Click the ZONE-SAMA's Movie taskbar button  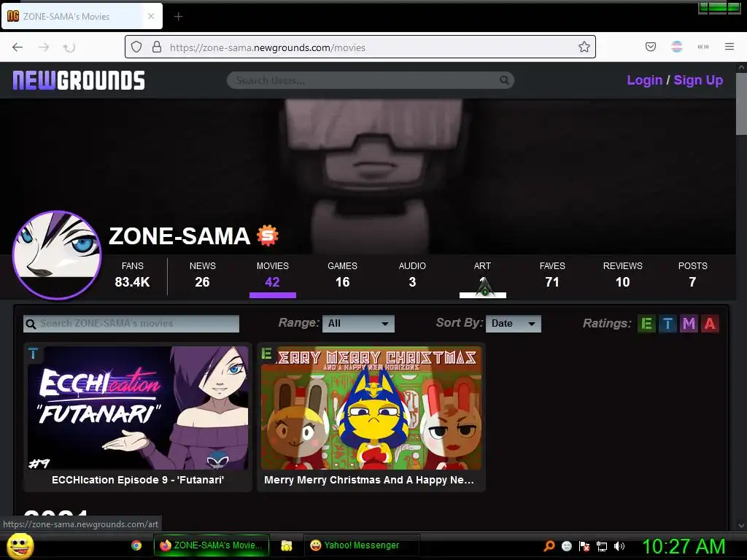point(212,545)
